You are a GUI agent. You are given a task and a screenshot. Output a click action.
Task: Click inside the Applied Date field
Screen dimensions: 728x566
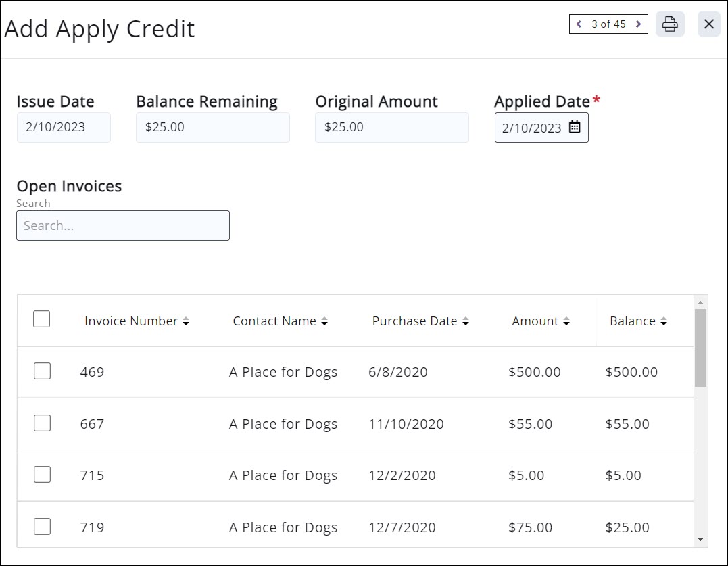(x=531, y=127)
